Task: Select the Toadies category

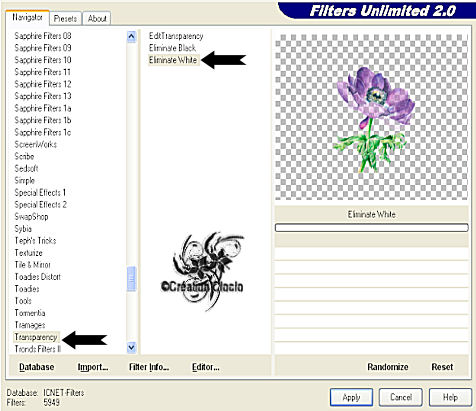Action: (x=27, y=289)
